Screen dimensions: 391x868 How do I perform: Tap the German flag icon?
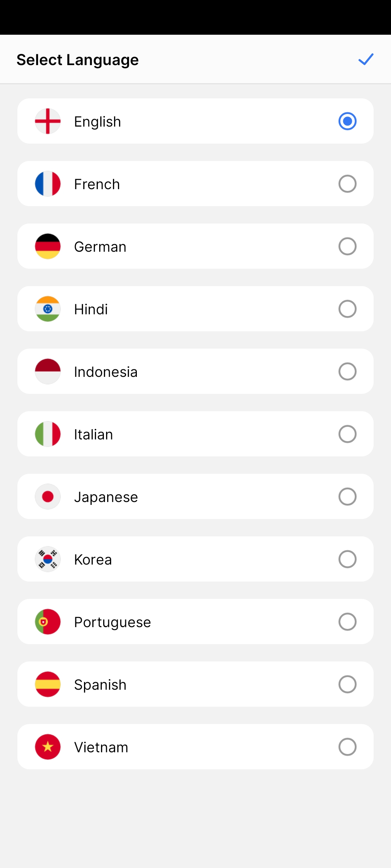pyautogui.click(x=48, y=246)
